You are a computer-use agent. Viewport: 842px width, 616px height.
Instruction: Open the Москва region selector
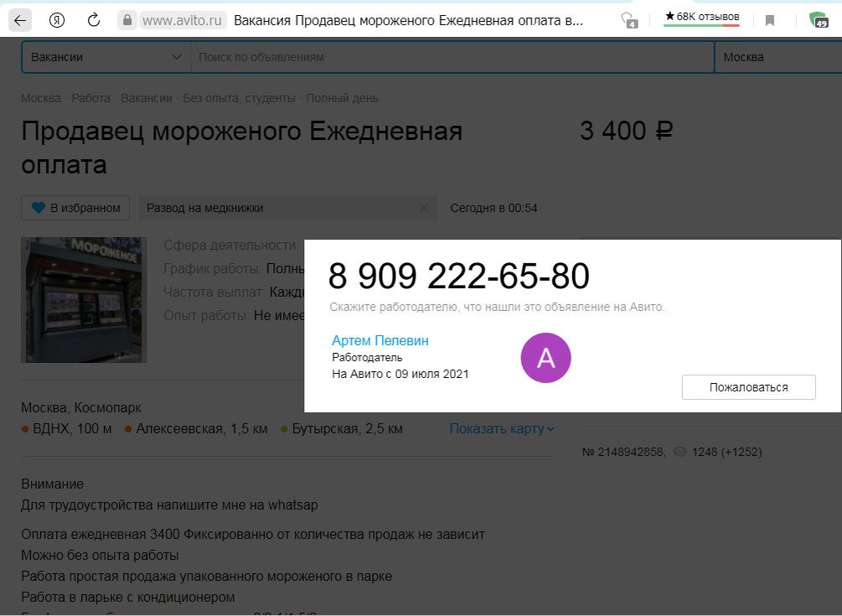(x=778, y=57)
